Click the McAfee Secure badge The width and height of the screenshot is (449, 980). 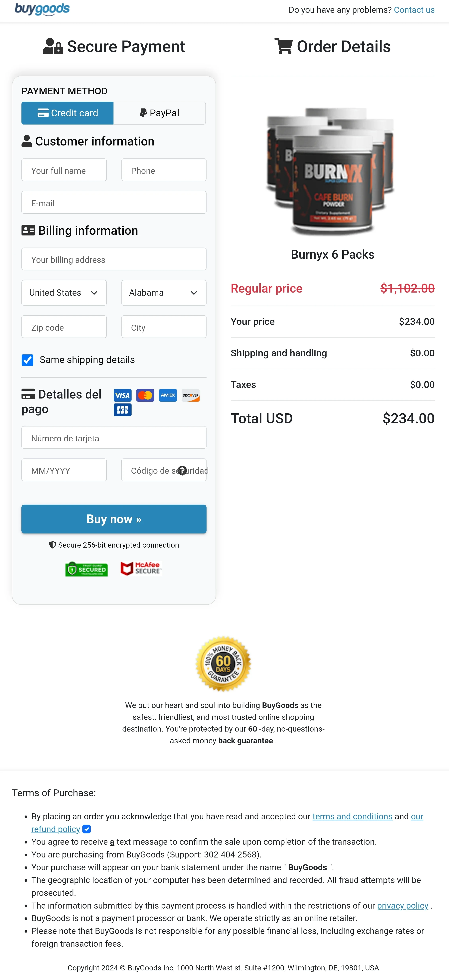click(x=141, y=568)
